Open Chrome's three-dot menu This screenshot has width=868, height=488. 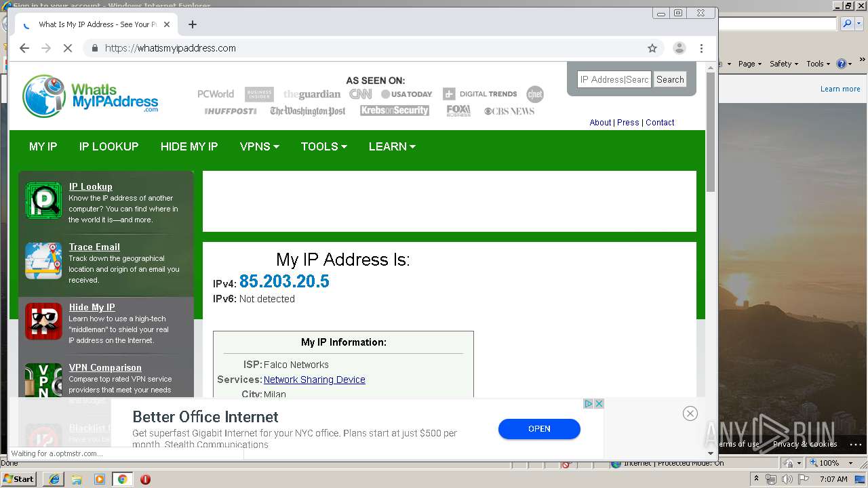point(701,48)
